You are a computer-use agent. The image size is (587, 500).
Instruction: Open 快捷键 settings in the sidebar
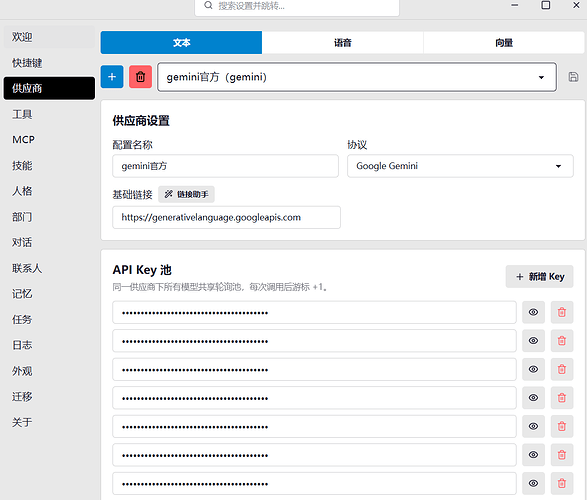point(49,62)
